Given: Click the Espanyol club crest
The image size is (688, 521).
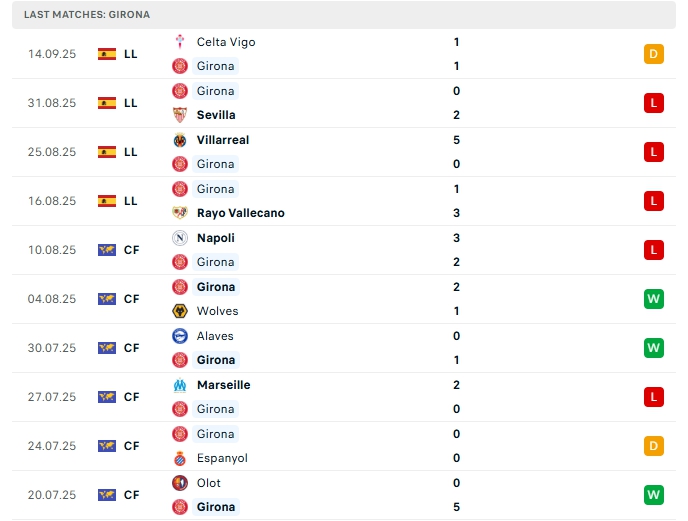Looking at the screenshot, I should point(180,458).
